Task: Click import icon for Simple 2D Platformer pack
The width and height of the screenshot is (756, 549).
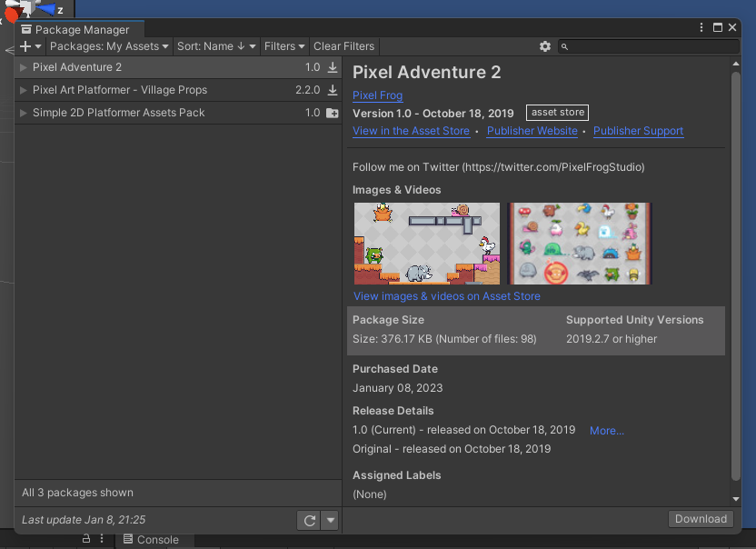Action: click(333, 113)
